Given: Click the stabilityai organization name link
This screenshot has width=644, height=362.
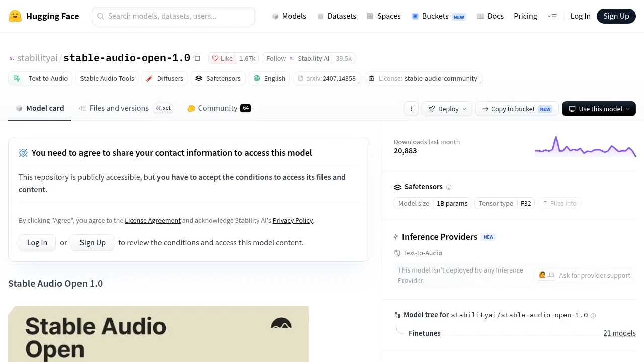Looking at the screenshot, I should pos(37,58).
